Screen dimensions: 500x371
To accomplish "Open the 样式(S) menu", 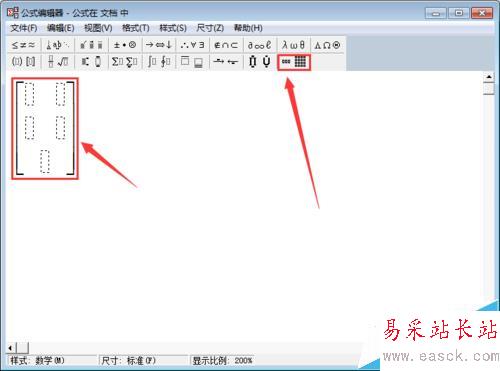I will tap(173, 28).
